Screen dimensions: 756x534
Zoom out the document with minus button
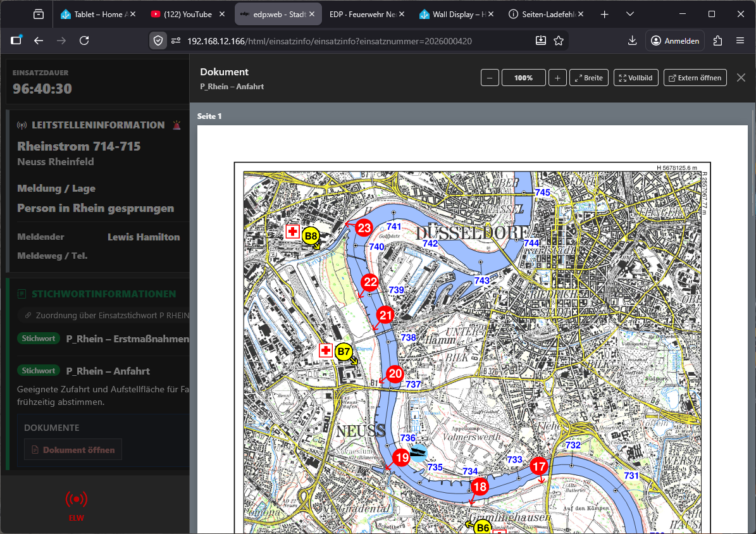click(x=490, y=78)
